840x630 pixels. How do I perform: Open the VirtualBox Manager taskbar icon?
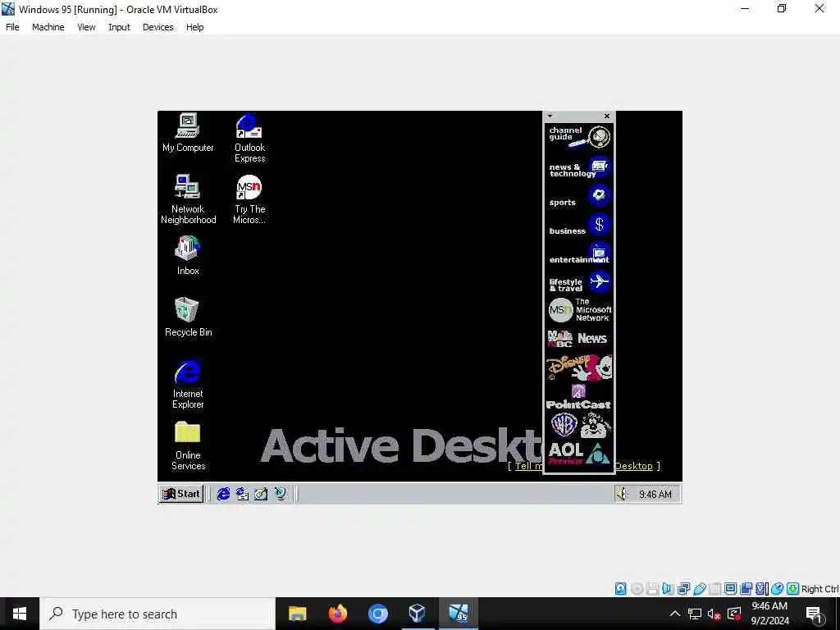click(418, 614)
